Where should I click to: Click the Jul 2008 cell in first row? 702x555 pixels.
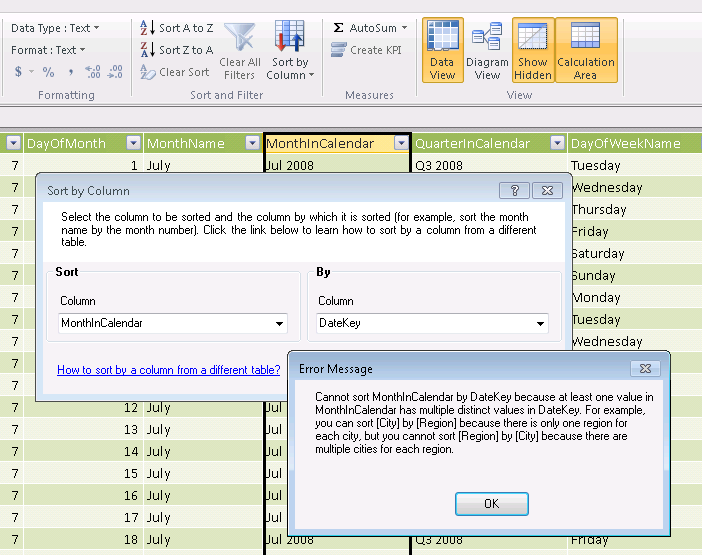pos(337,165)
